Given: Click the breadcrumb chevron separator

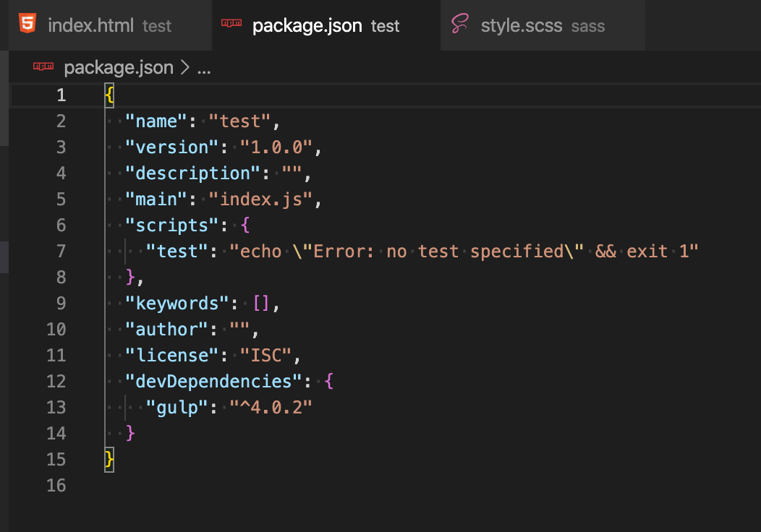Looking at the screenshot, I should tap(184, 68).
